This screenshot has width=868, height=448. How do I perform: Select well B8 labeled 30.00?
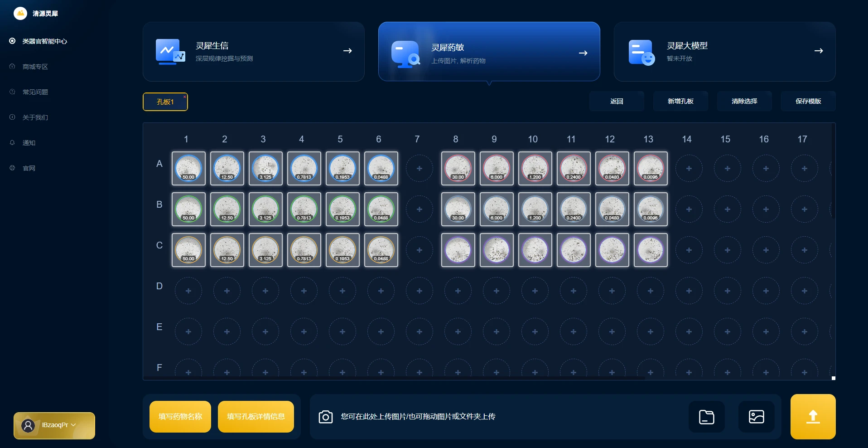tap(458, 209)
